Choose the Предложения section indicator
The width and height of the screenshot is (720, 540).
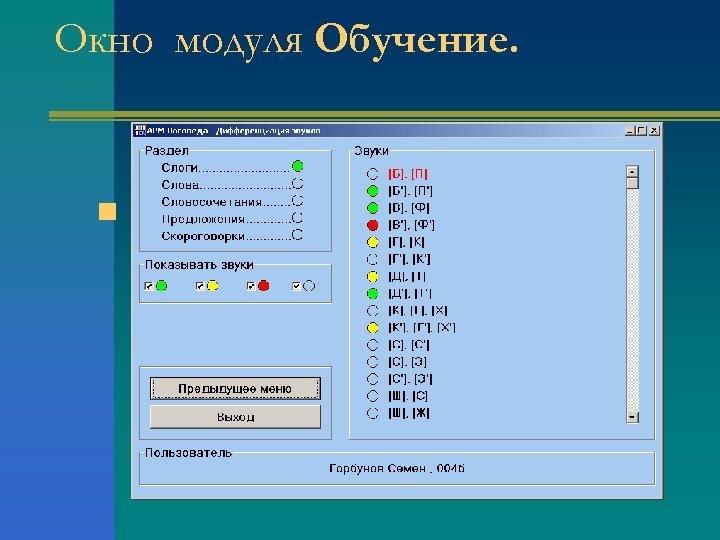pos(298,218)
